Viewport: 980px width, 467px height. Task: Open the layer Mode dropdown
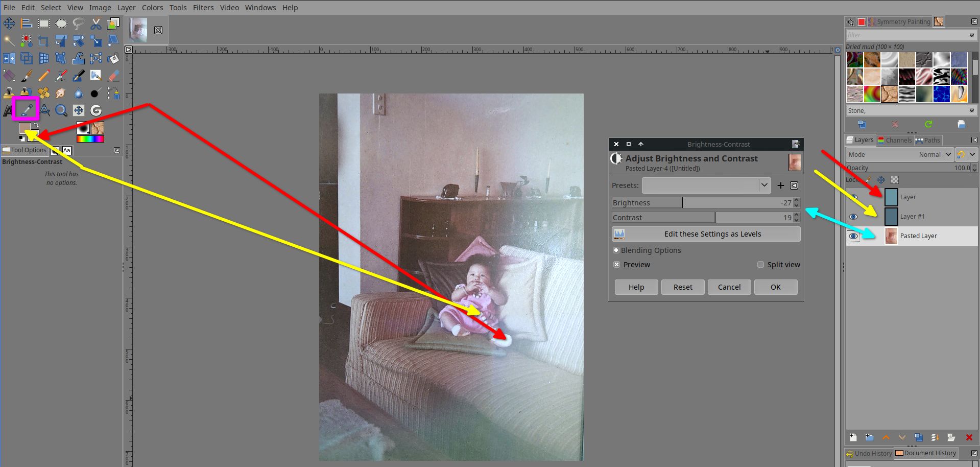(x=948, y=154)
